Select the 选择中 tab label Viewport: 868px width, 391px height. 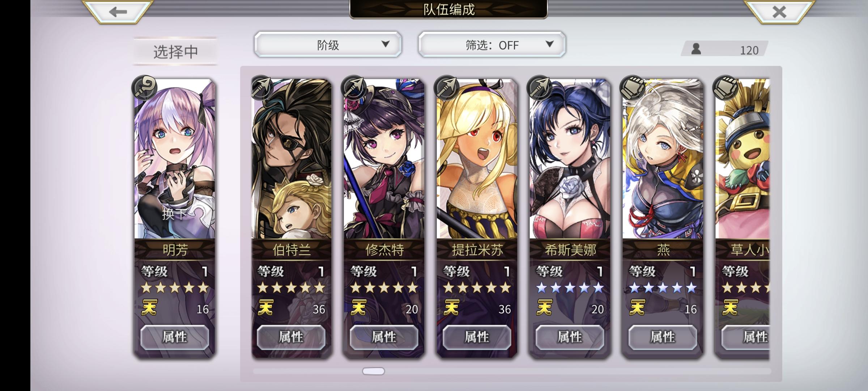pos(175,51)
